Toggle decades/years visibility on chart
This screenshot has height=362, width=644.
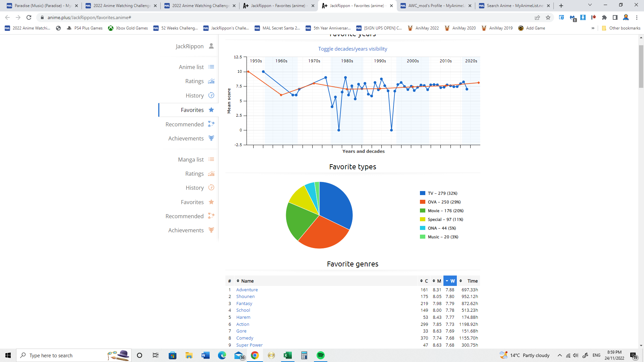coord(353,49)
